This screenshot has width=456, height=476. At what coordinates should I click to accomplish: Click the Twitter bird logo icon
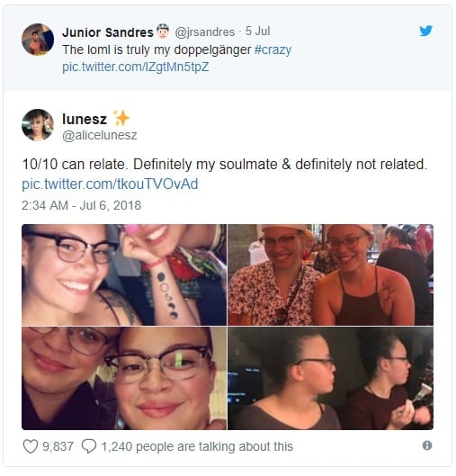425,31
